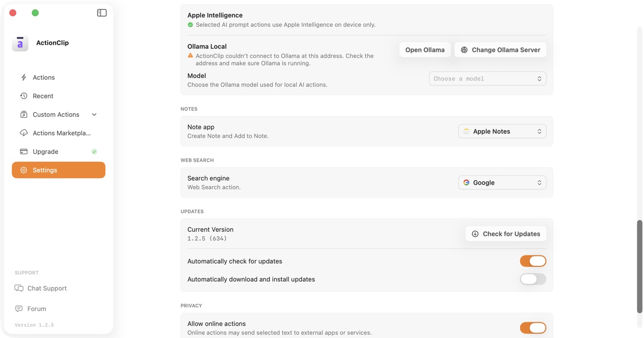
Task: Open the Note app Apple Notes dropdown
Action: pos(502,131)
